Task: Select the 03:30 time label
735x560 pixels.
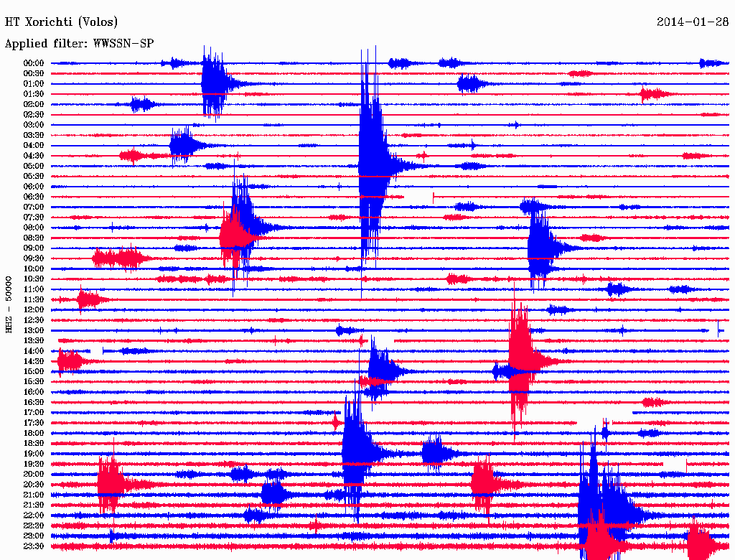Action: point(34,135)
